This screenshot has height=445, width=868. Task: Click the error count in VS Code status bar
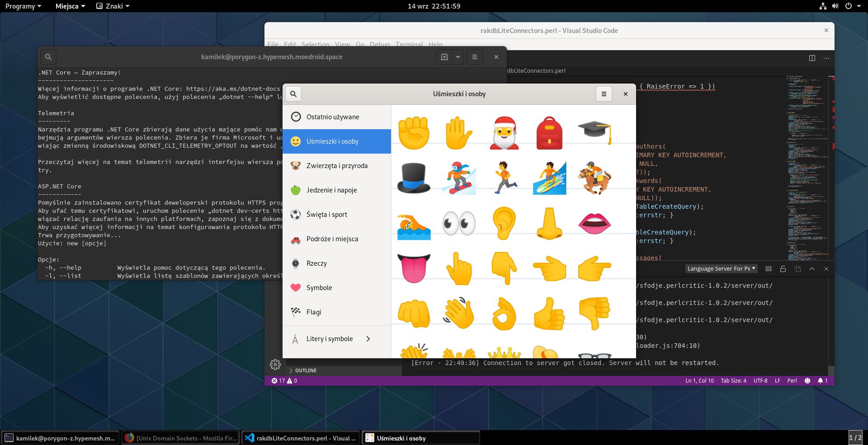(x=278, y=380)
